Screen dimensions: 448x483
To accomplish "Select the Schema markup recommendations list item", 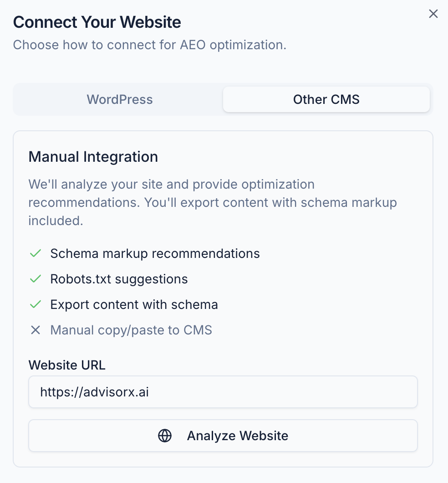I will (155, 253).
